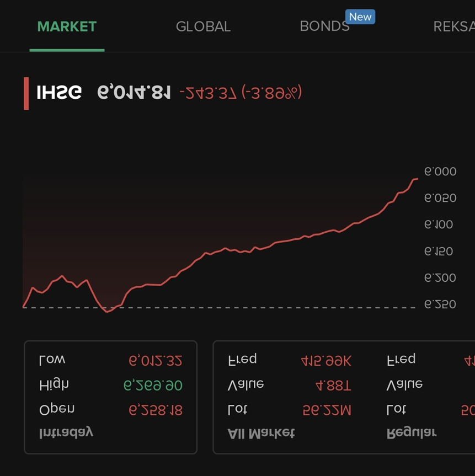Open the BONDS tab
Image resolution: width=475 pixels, height=476 pixels.
point(324,26)
